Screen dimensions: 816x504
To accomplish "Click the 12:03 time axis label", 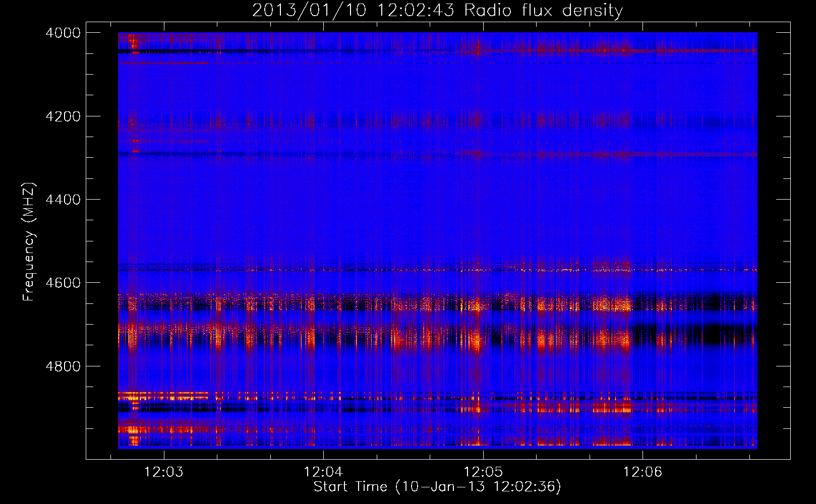I will (163, 472).
